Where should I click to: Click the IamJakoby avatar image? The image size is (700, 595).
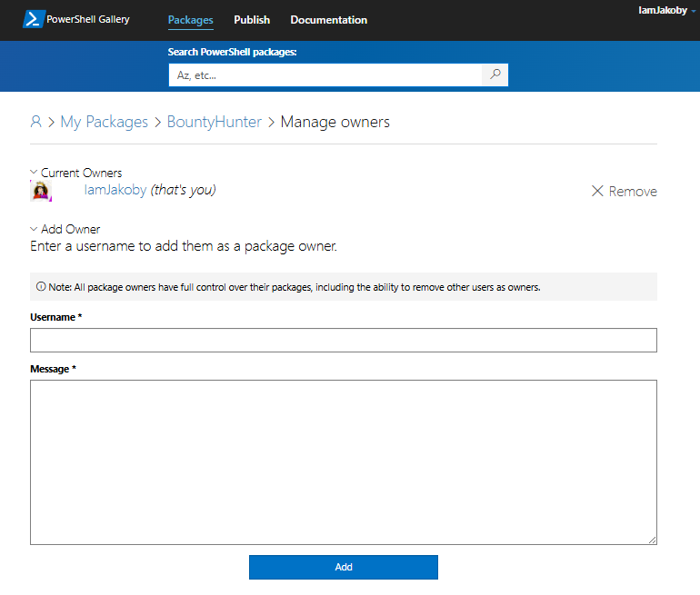point(41,191)
